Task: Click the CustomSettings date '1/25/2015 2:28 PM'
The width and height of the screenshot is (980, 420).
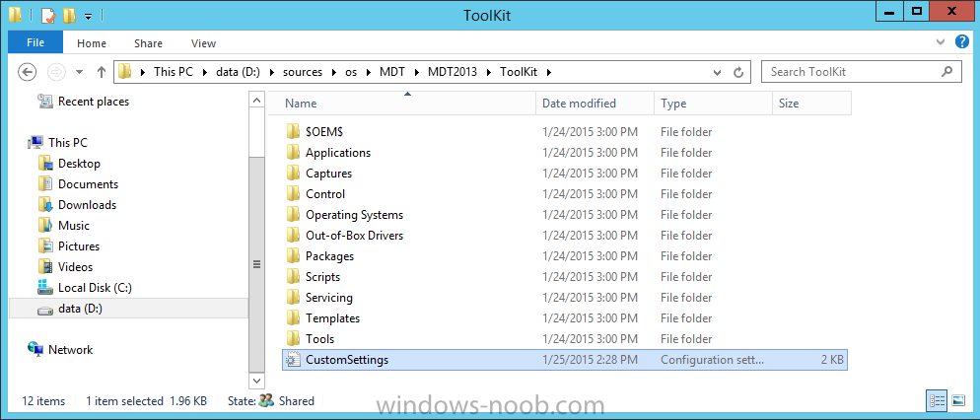Action: pos(590,360)
